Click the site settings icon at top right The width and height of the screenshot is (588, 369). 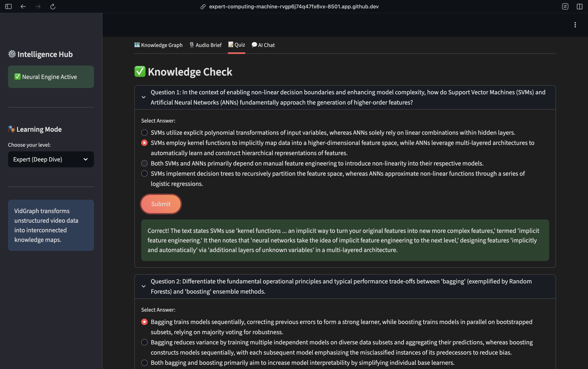click(x=565, y=7)
